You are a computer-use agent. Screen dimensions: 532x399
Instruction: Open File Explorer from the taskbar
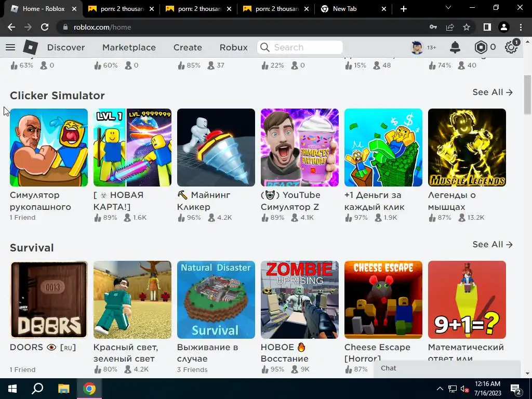coord(63,389)
